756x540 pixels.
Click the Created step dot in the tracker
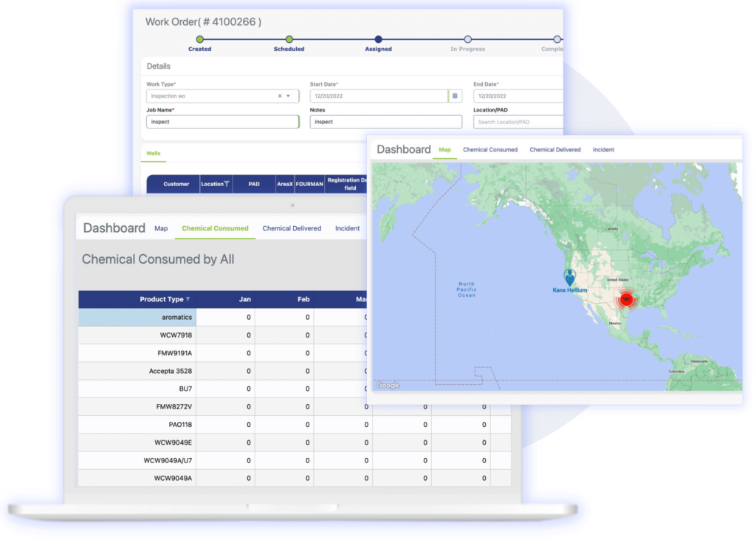200,41
